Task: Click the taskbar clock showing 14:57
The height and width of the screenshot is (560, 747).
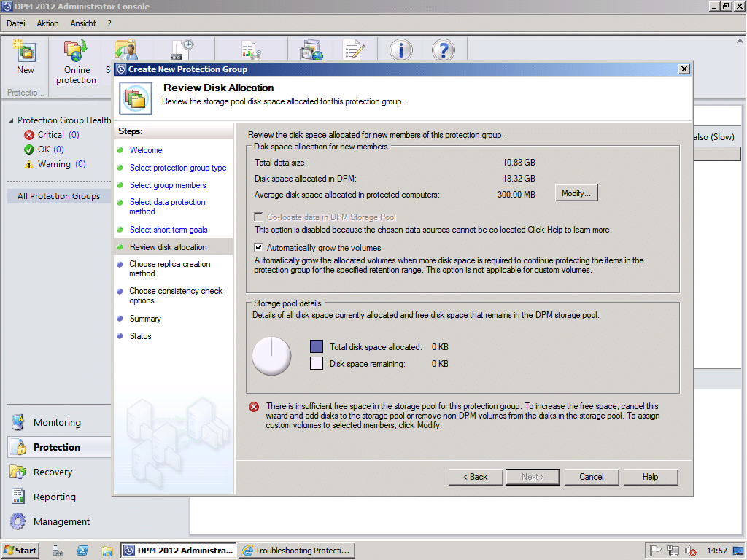Action: click(717, 551)
